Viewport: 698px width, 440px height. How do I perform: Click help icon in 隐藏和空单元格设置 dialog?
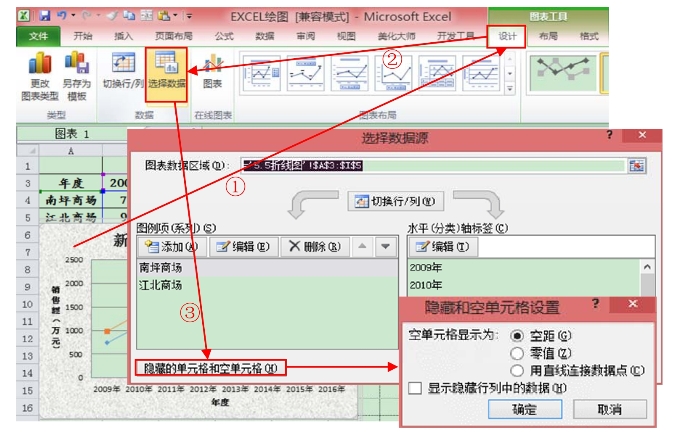click(596, 304)
